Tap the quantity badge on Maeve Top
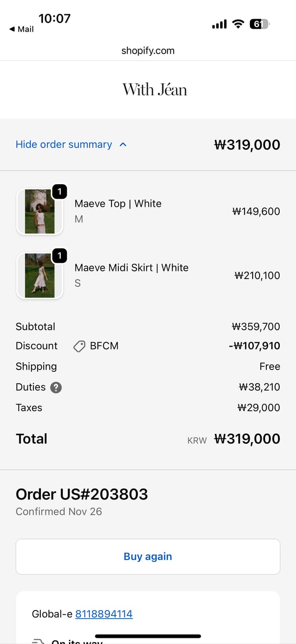This screenshot has height=644, width=296. pyautogui.click(x=60, y=191)
